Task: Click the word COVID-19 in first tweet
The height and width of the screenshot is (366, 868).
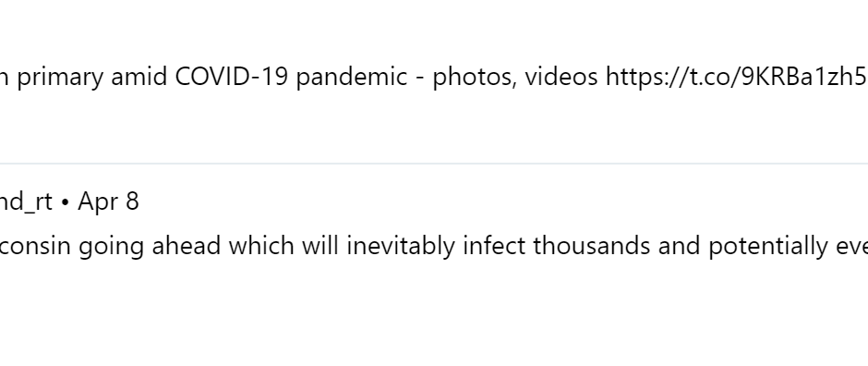Action: (x=232, y=77)
